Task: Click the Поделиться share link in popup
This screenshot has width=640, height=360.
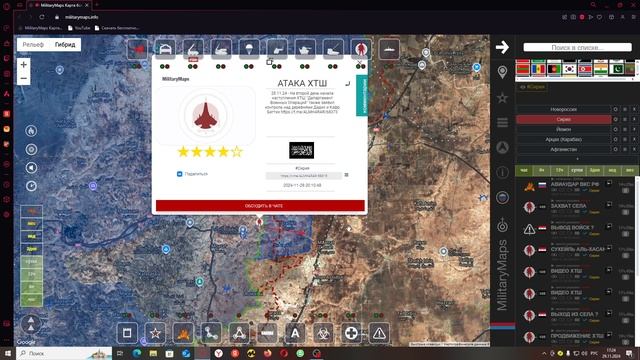Action: [192, 174]
